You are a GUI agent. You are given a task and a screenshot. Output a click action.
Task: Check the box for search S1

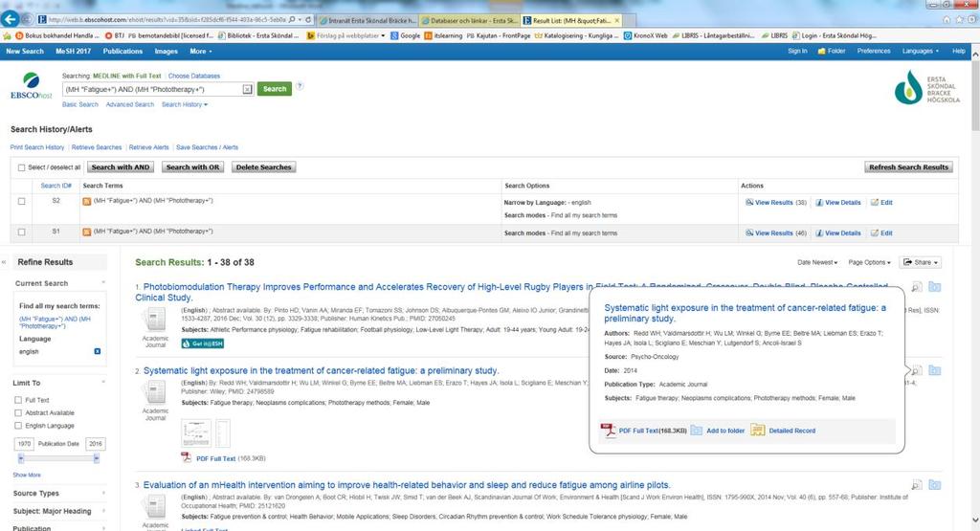[21, 232]
